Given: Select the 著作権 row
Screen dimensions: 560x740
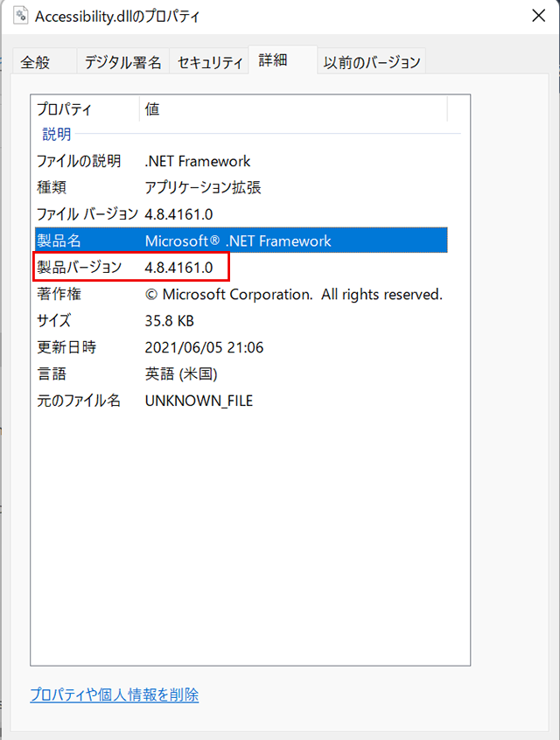Looking at the screenshot, I should point(241,294).
